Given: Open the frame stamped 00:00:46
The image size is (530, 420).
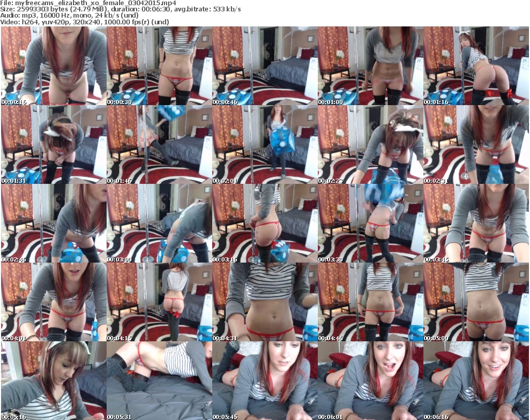Looking at the screenshot, I should pyautogui.click(x=264, y=66).
